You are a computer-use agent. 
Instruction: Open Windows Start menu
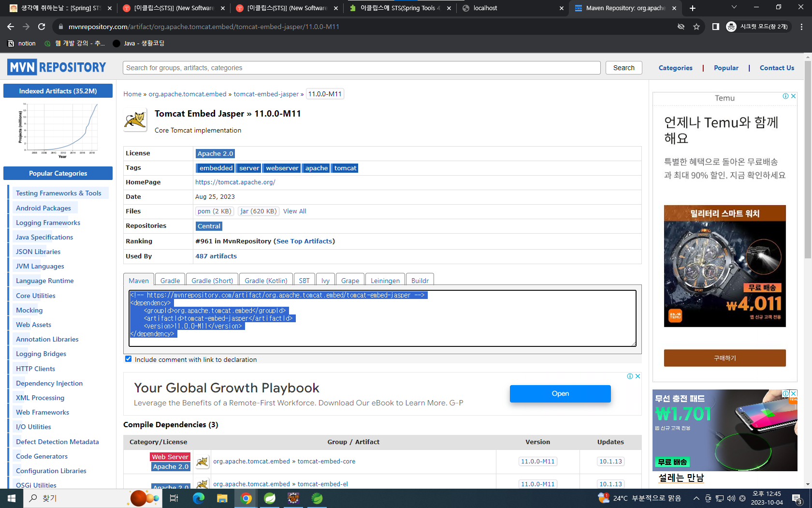[x=12, y=498]
